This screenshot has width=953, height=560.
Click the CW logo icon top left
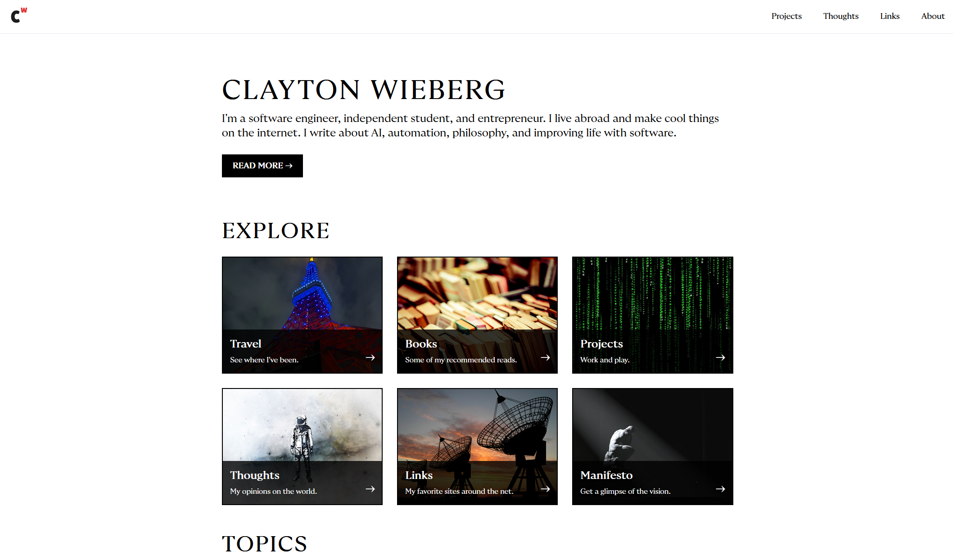click(18, 15)
